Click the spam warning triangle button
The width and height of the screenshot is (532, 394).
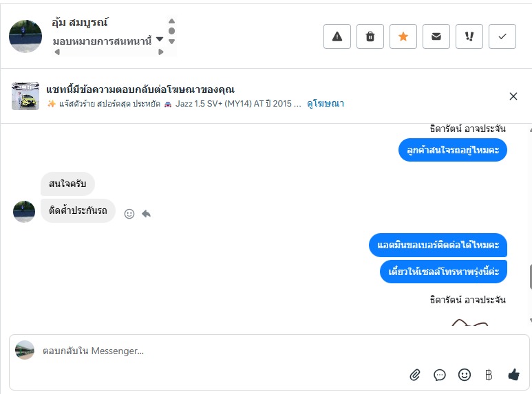point(337,37)
